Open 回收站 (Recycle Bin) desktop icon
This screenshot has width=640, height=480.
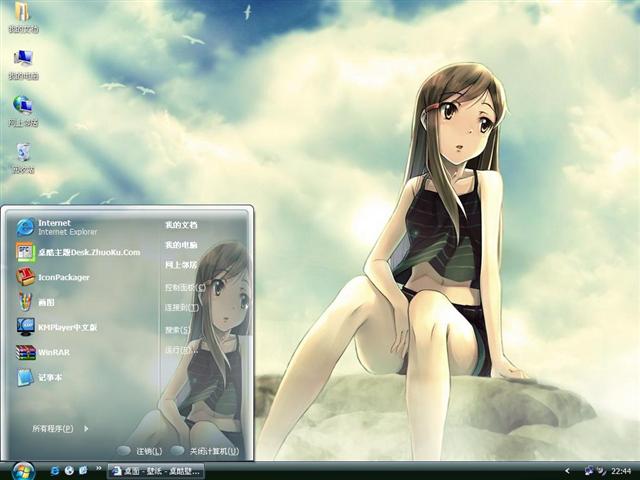(x=22, y=157)
